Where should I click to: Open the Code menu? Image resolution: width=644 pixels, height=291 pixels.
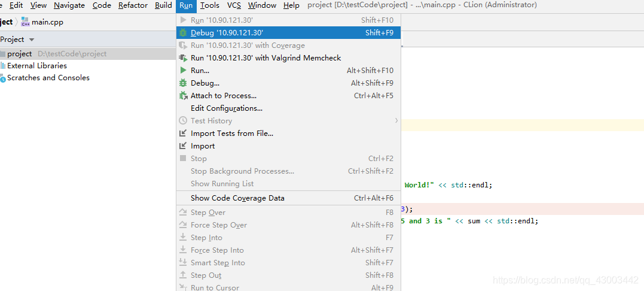(x=102, y=5)
